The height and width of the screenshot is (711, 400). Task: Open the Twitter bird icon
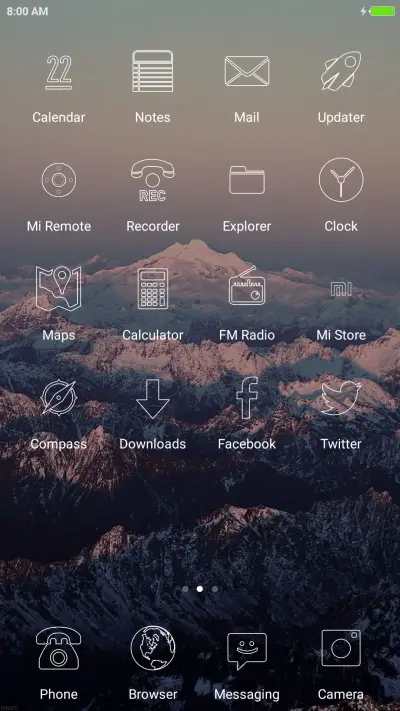pos(341,398)
